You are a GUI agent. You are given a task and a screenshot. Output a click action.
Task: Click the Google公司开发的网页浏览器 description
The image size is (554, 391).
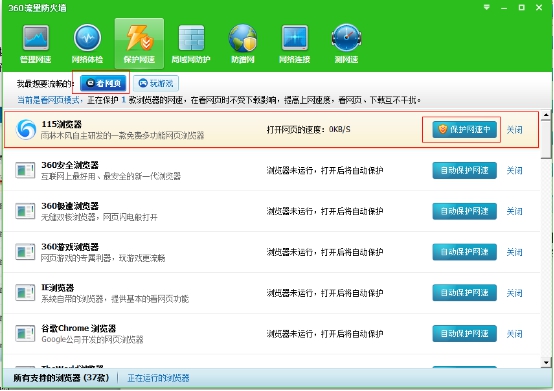[x=92, y=339]
